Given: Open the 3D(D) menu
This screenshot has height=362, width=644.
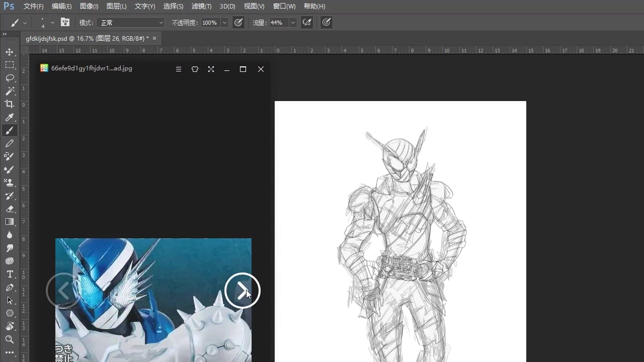Looking at the screenshot, I should pyautogui.click(x=227, y=7).
